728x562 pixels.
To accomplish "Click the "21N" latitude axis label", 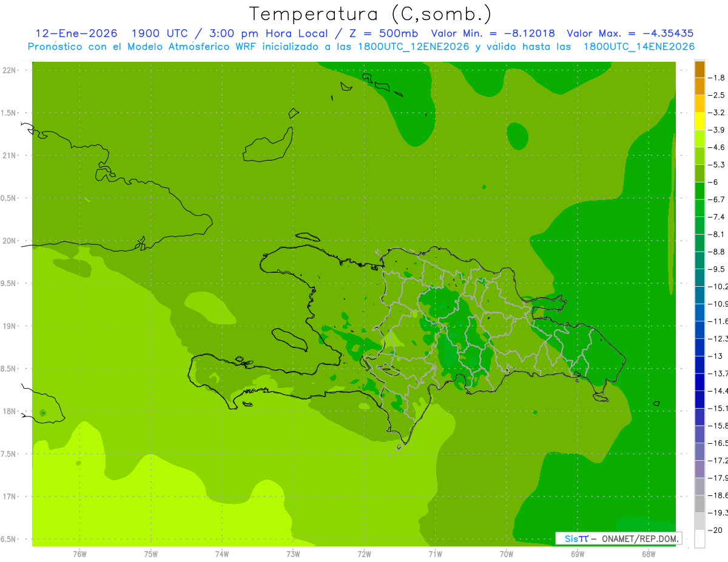I will click(x=9, y=156).
